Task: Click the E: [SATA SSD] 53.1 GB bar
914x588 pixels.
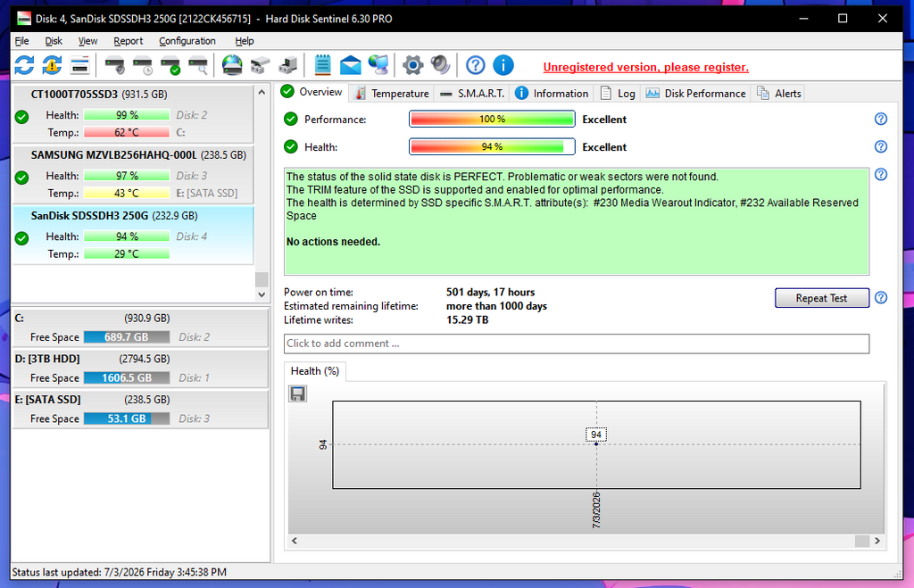Action: coord(127,418)
